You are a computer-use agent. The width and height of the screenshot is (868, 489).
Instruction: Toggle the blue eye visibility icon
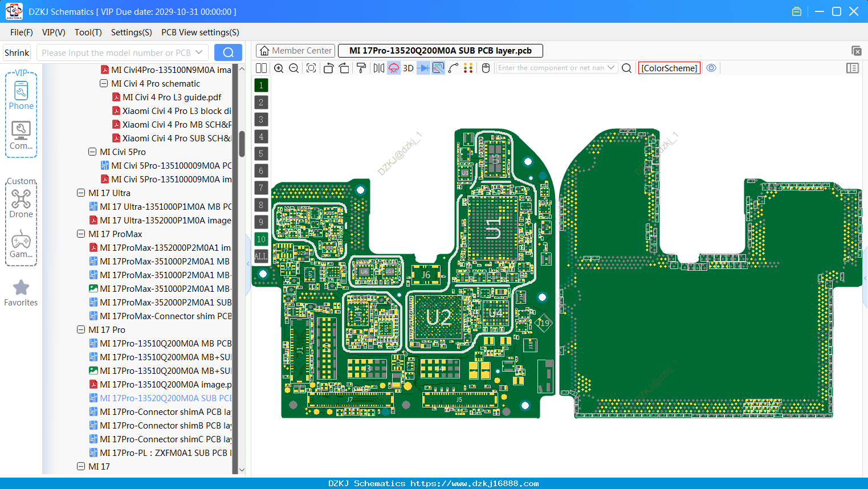pyautogui.click(x=711, y=68)
